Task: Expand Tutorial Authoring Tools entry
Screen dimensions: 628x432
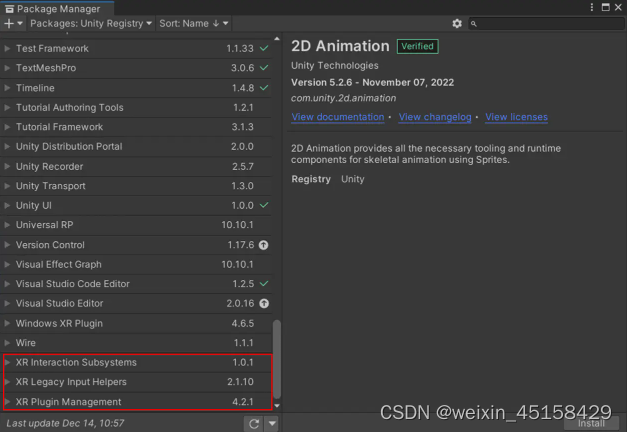Action: (x=7, y=107)
